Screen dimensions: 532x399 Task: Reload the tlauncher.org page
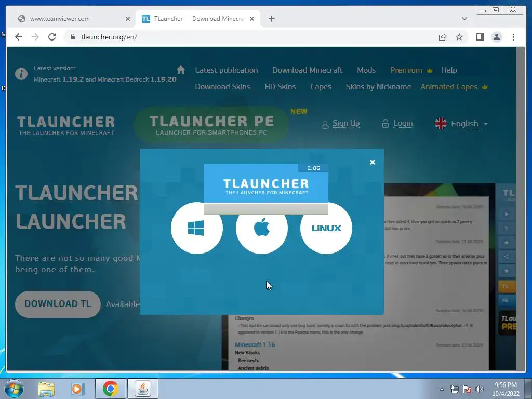click(52, 37)
